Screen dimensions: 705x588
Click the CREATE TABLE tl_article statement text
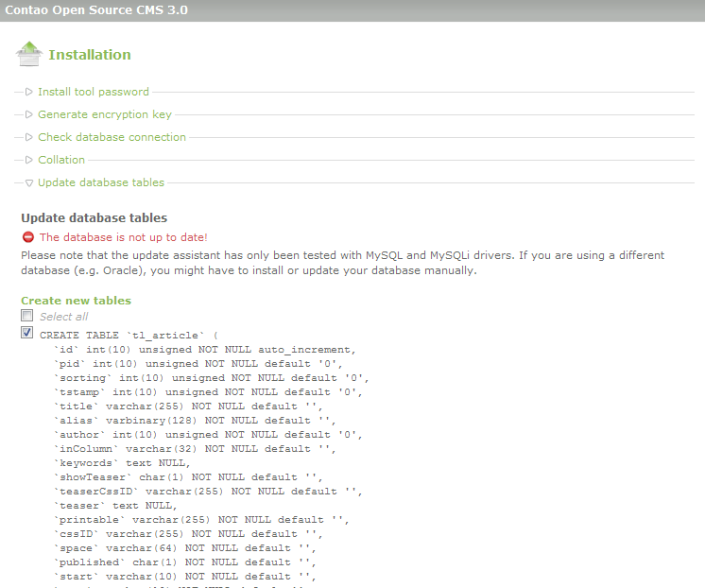[x=129, y=335]
